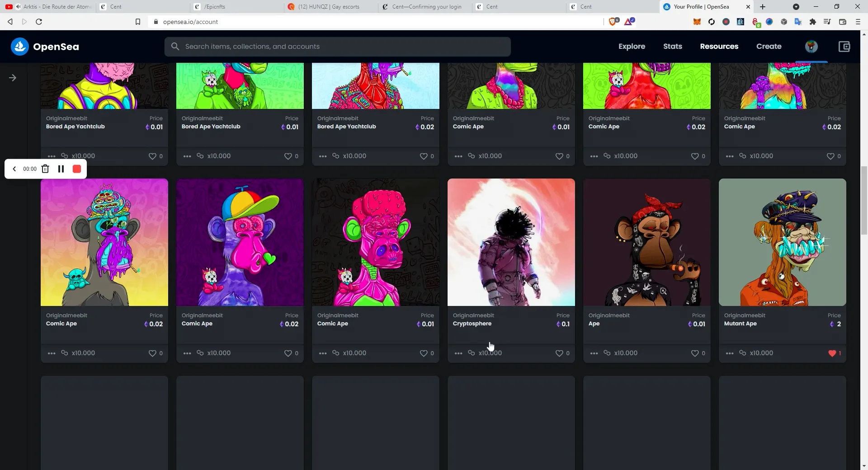Screen dimensions: 868x470
Task: Open the MetaMask extension
Action: point(697,22)
